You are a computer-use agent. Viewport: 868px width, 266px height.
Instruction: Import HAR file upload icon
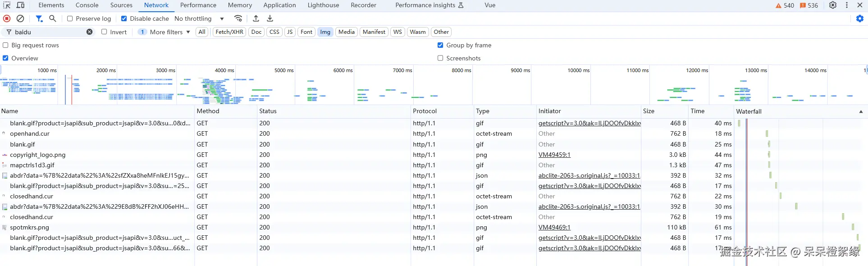tap(256, 18)
